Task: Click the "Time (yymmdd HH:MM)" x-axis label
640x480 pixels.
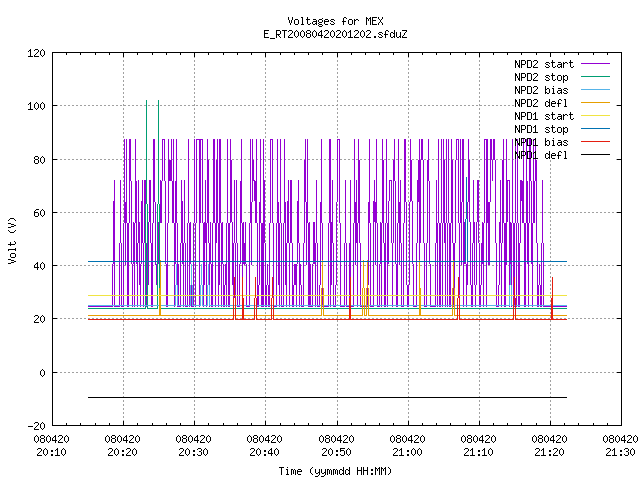Action: [335, 471]
